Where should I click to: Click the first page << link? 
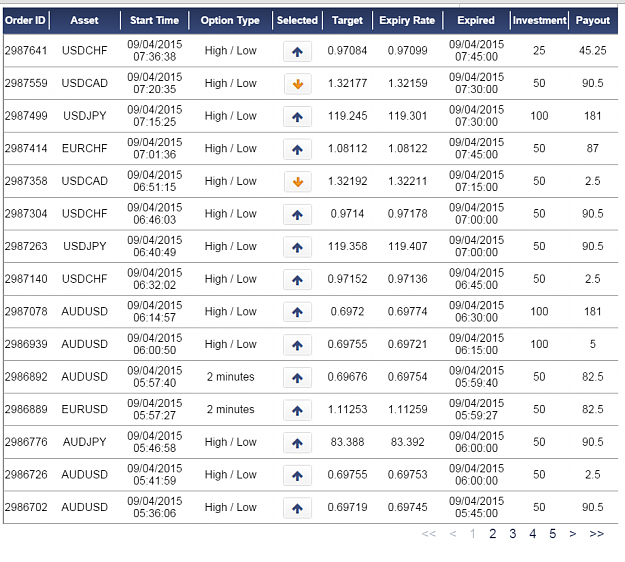point(429,534)
